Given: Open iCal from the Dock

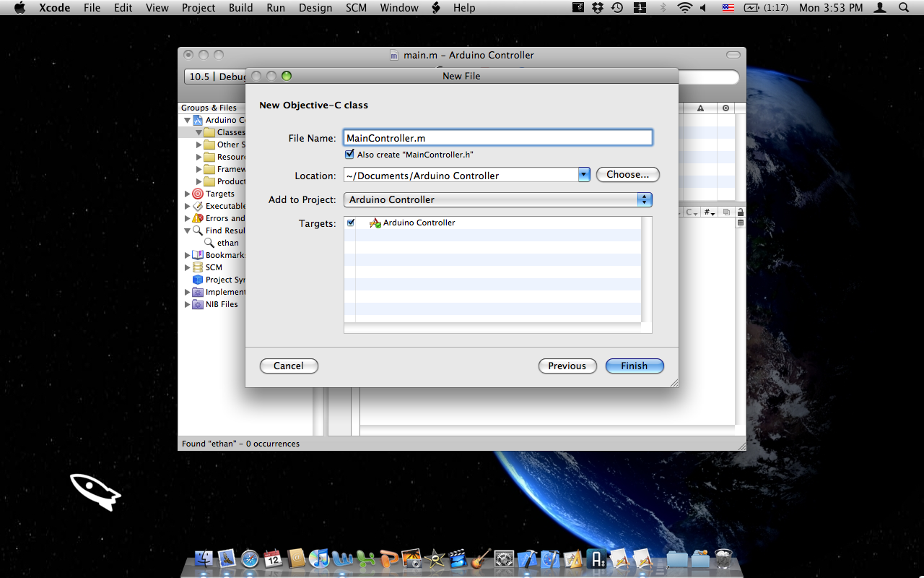Looking at the screenshot, I should (273, 558).
